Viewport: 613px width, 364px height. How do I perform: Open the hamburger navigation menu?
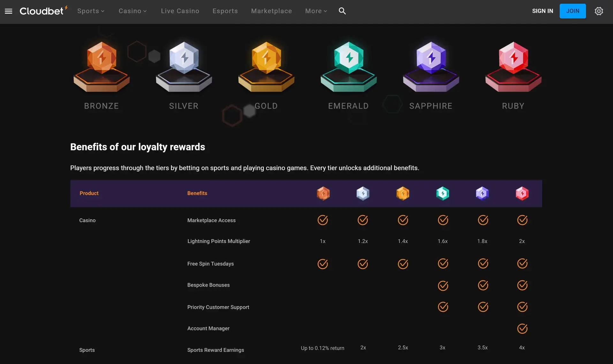coord(8,11)
